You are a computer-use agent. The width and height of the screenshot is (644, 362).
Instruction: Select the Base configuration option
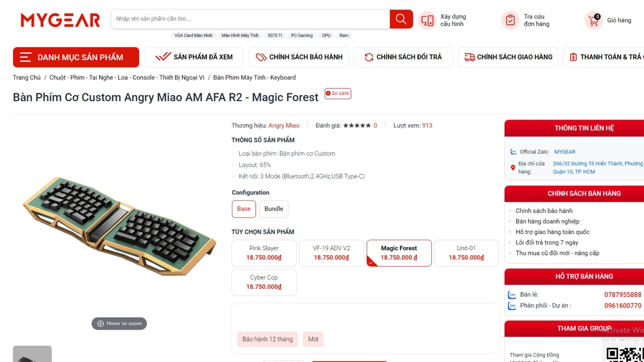click(x=244, y=209)
